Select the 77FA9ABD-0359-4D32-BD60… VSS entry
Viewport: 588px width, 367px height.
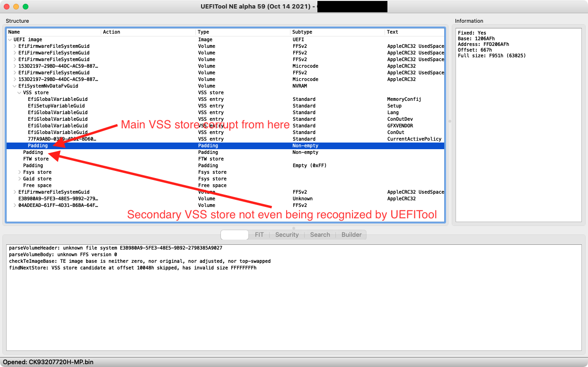pyautogui.click(x=226, y=139)
